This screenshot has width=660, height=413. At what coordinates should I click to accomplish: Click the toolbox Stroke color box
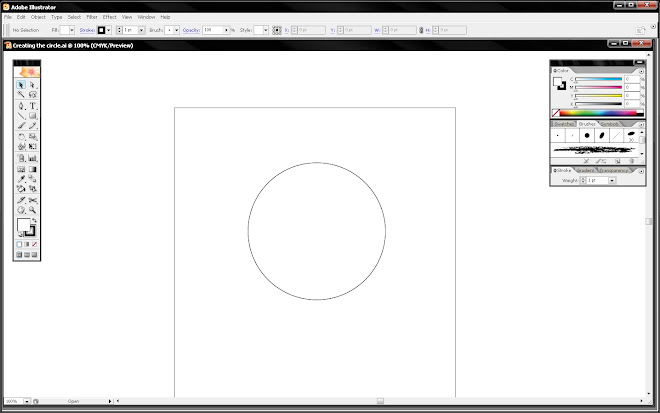click(30, 231)
